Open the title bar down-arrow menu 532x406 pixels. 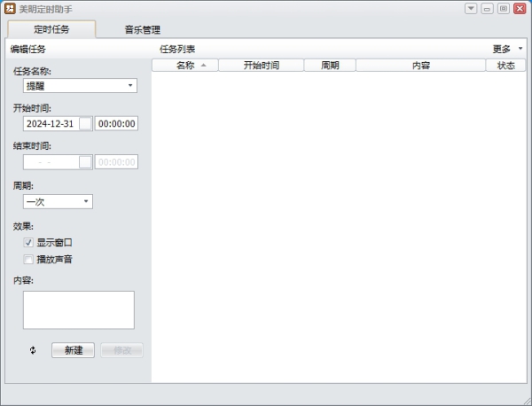point(471,9)
